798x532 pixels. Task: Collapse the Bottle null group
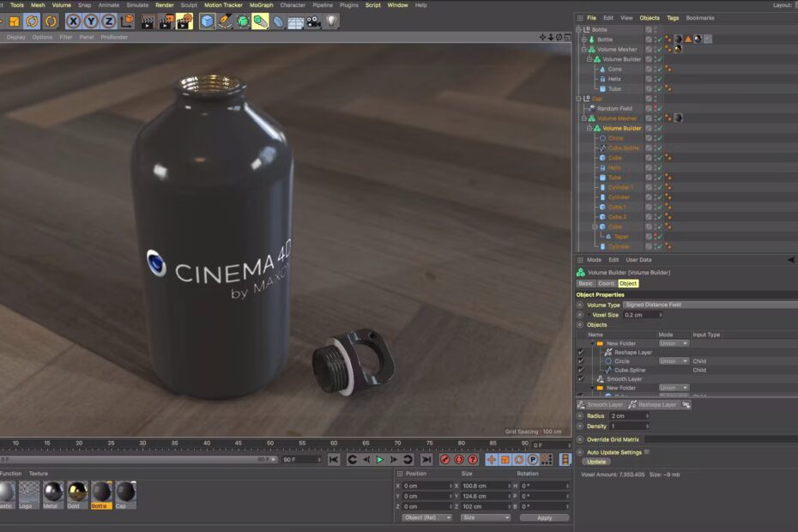tap(578, 29)
